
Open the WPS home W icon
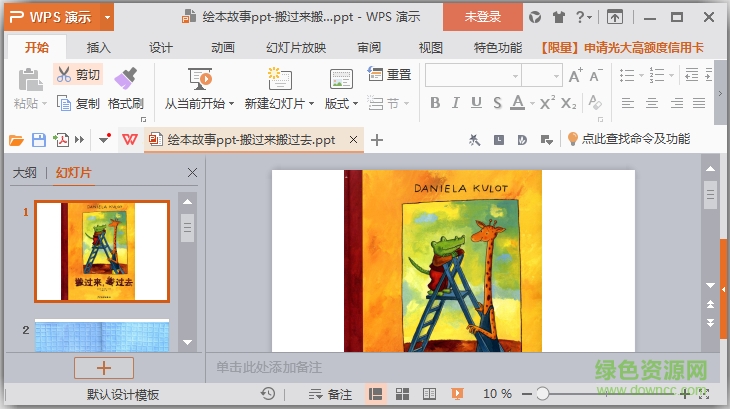(129, 139)
